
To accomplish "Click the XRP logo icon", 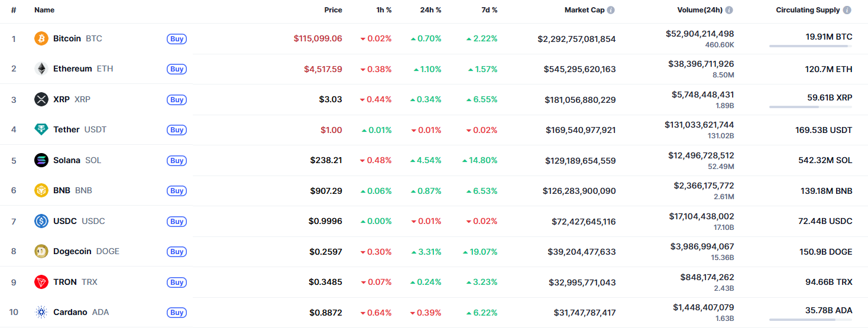I will [x=41, y=99].
